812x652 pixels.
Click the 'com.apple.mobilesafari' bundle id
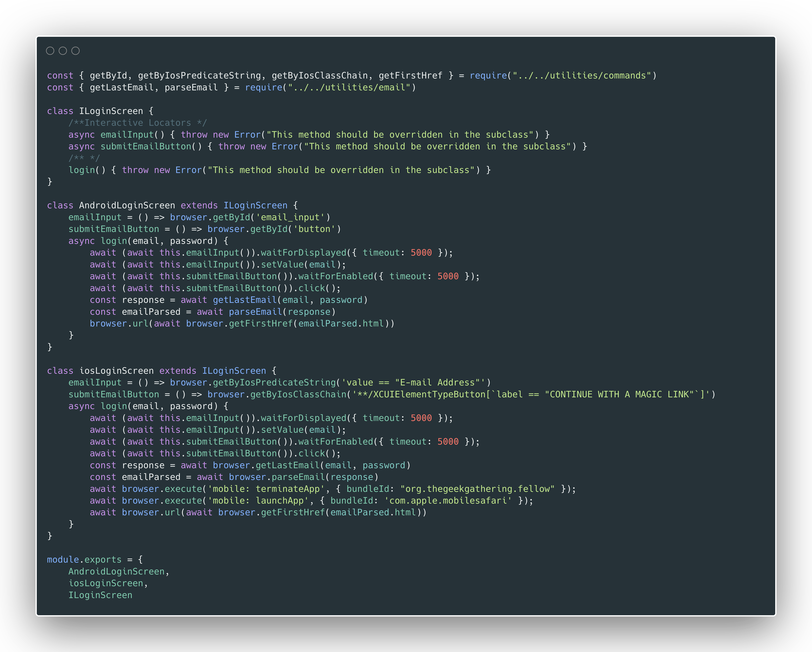448,501
